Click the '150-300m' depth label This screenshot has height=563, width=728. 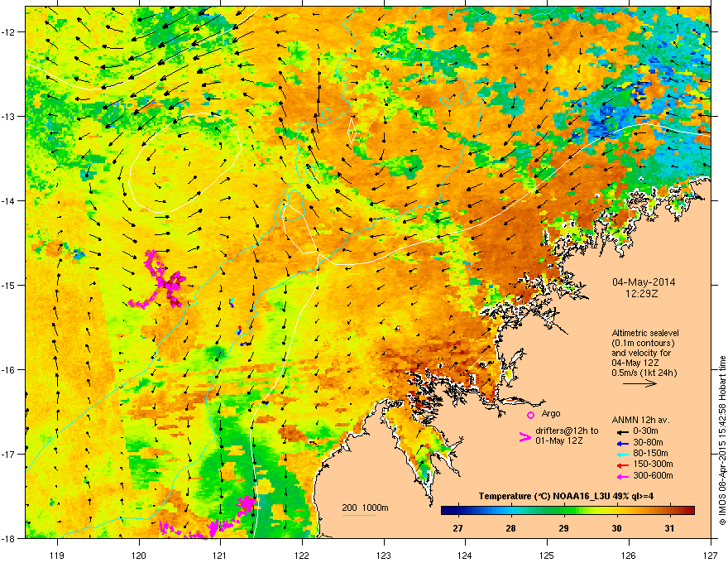pos(653,464)
